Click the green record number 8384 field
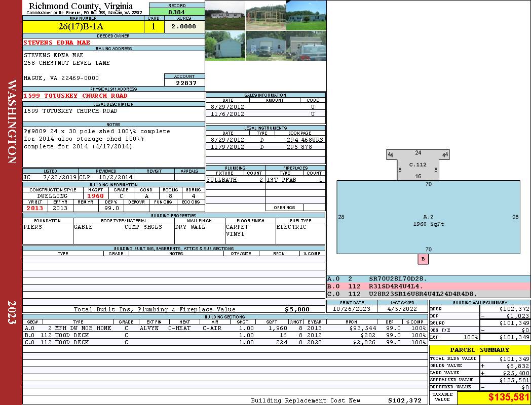Viewport: 532px width, 405px height. click(177, 12)
